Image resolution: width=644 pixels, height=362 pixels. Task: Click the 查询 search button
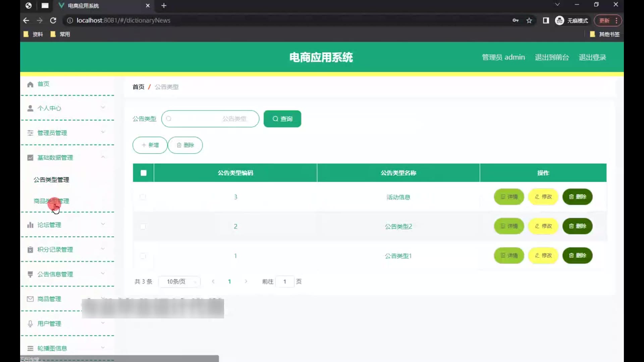282,119
